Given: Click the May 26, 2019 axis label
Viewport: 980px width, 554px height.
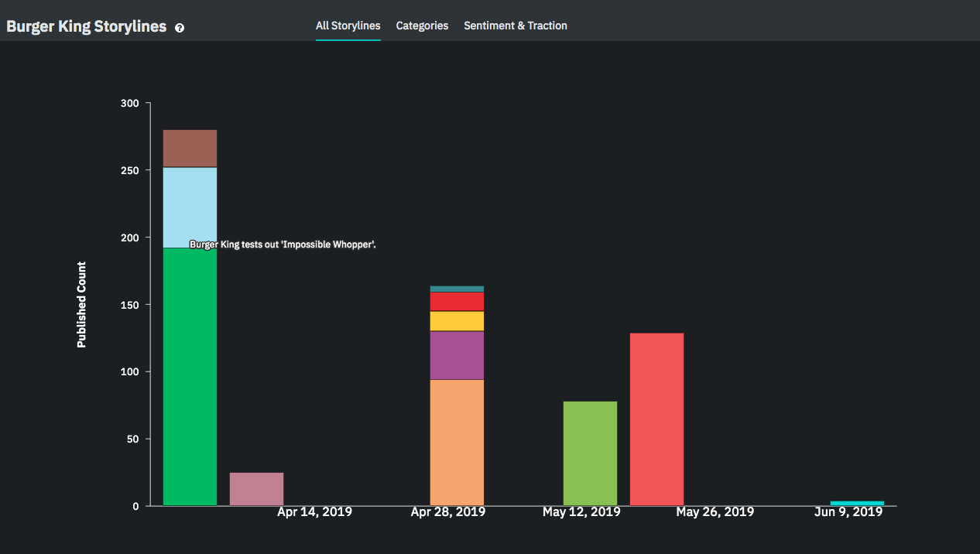Looking at the screenshot, I should (714, 512).
